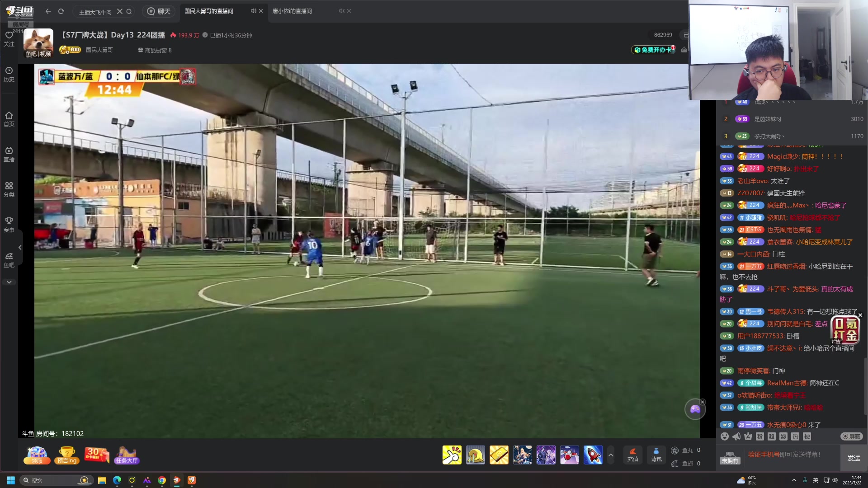The width and height of the screenshot is (868, 488).
Task: Open 鱼吧 in sidebar
Action: pyautogui.click(x=9, y=260)
